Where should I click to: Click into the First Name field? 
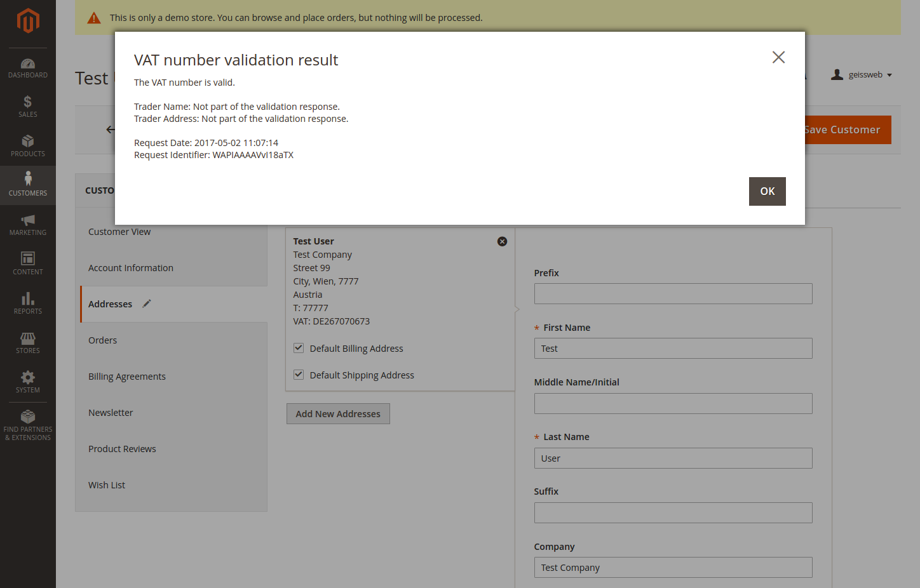pos(673,349)
